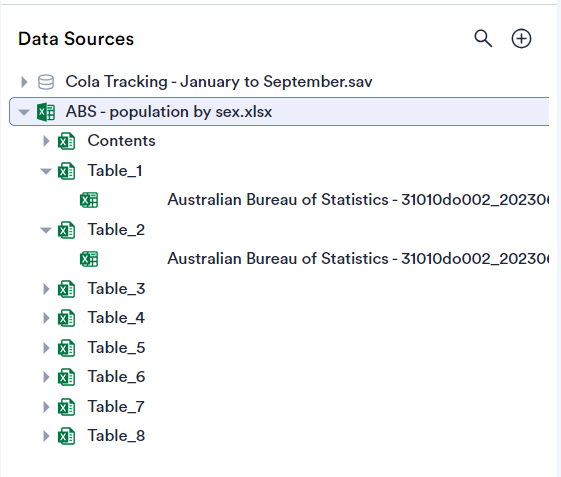Collapse the Table_2 sheet node
The height and width of the screenshot is (477, 561).
46,230
